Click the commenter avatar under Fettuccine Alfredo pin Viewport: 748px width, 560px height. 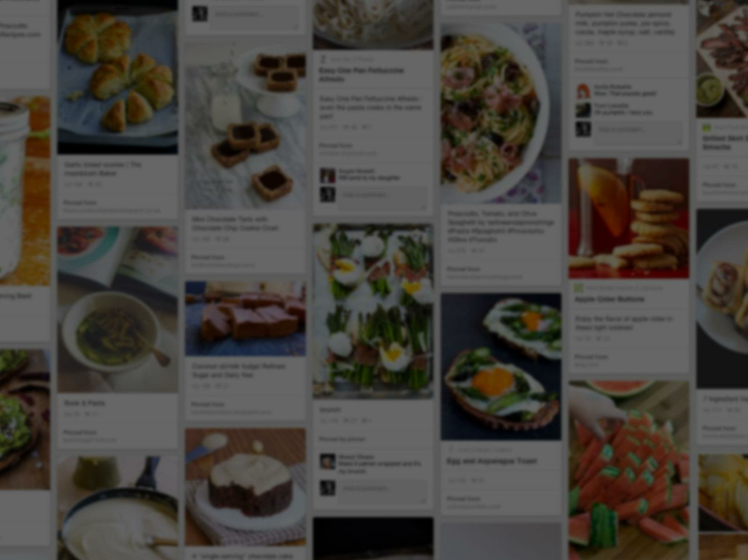(327, 175)
